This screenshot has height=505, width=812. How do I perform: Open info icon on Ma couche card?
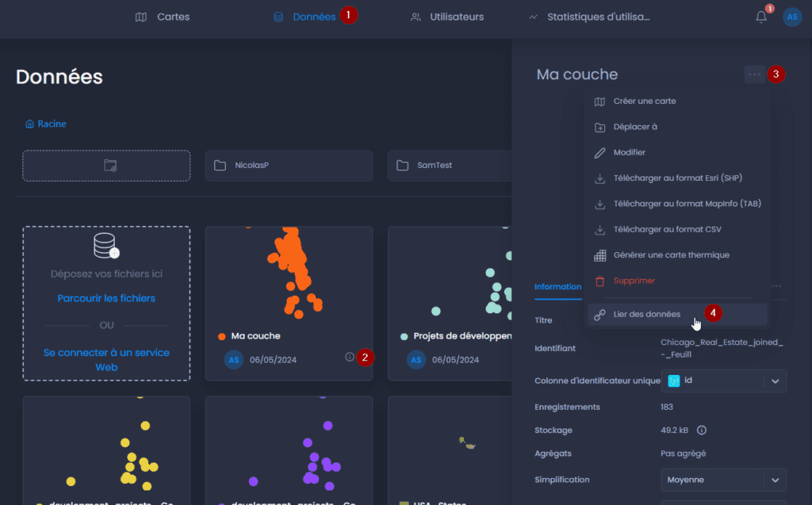point(350,357)
